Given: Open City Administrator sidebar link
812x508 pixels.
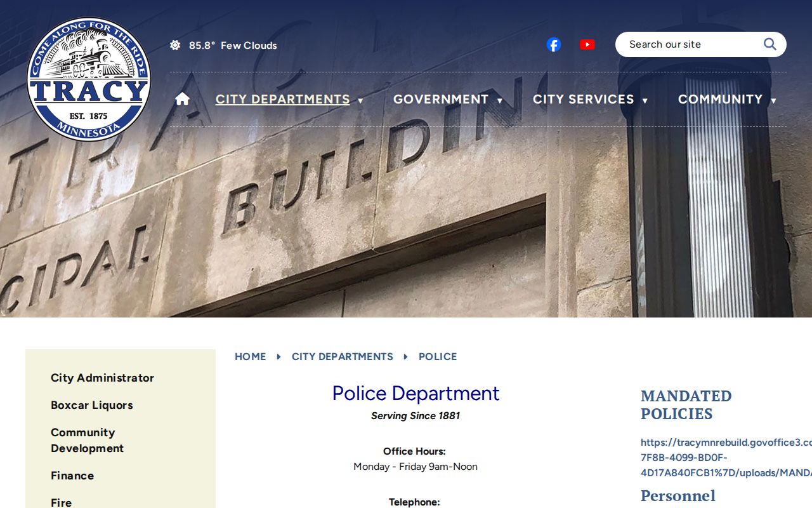Looking at the screenshot, I should click(103, 378).
